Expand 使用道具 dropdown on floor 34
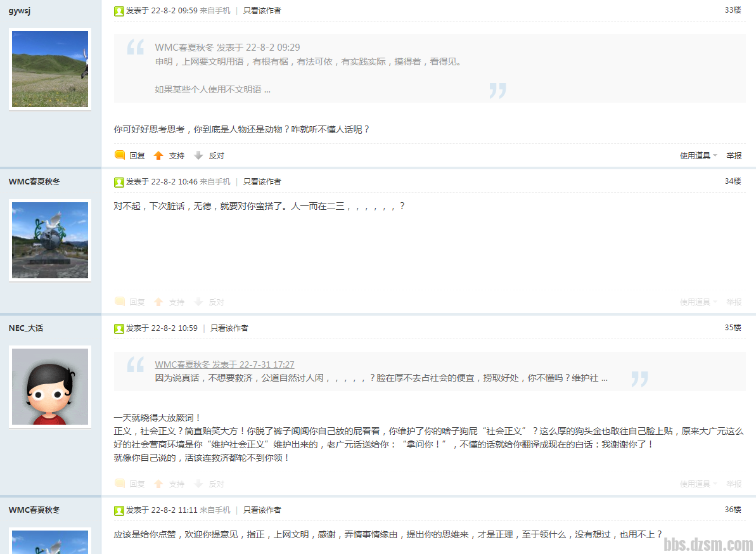Screen dimensions: 756x554 (698, 302)
